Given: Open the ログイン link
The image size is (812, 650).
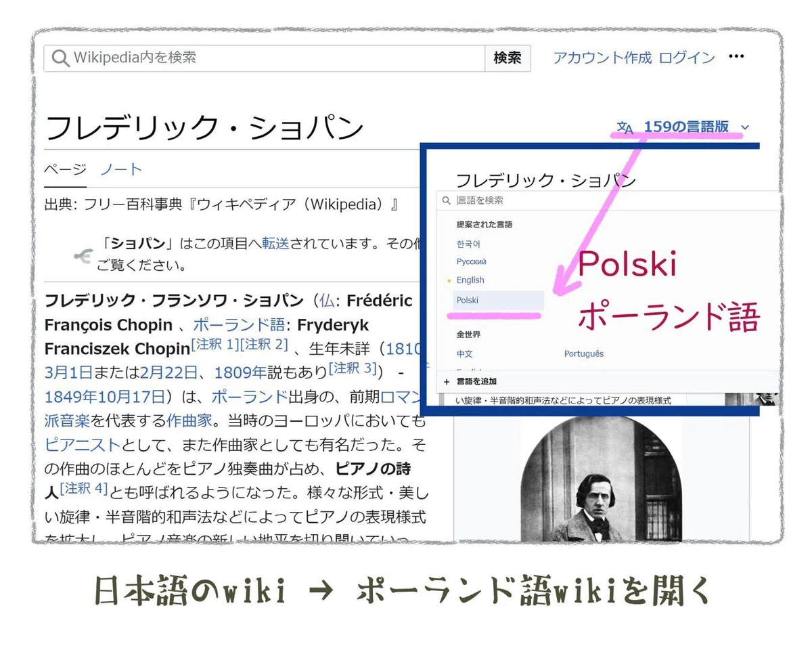Looking at the screenshot, I should tap(687, 58).
